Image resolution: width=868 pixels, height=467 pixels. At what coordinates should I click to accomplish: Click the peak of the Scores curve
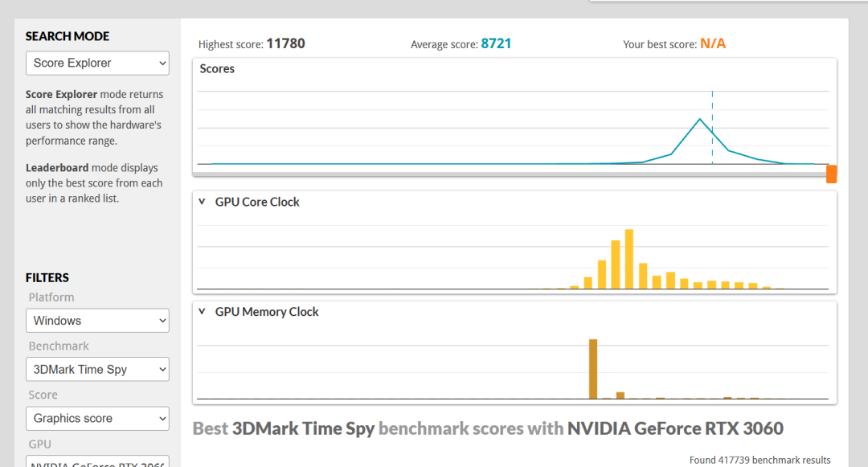click(700, 119)
